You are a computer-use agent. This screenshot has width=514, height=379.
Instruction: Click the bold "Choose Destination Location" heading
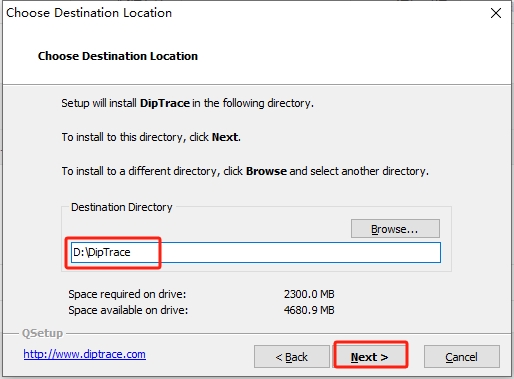pyautogui.click(x=118, y=56)
